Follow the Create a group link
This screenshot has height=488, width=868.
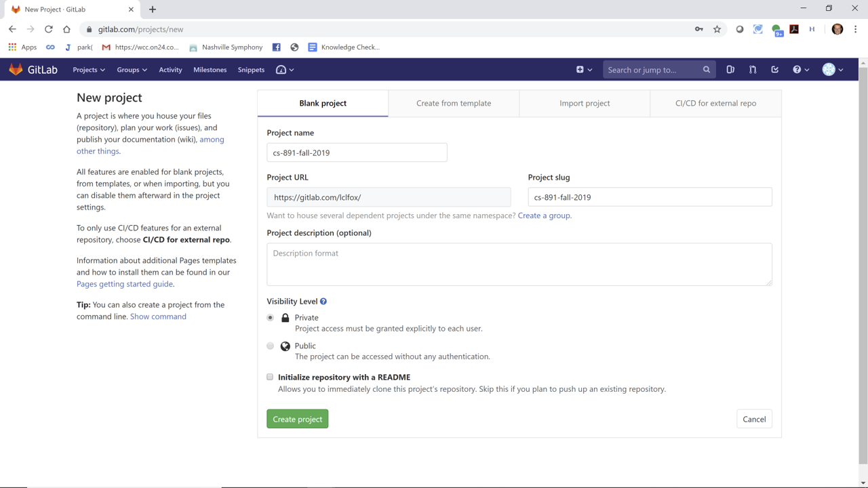tap(545, 216)
